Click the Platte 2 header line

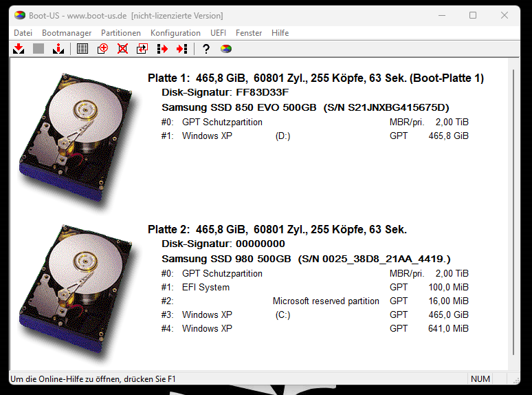(x=277, y=230)
